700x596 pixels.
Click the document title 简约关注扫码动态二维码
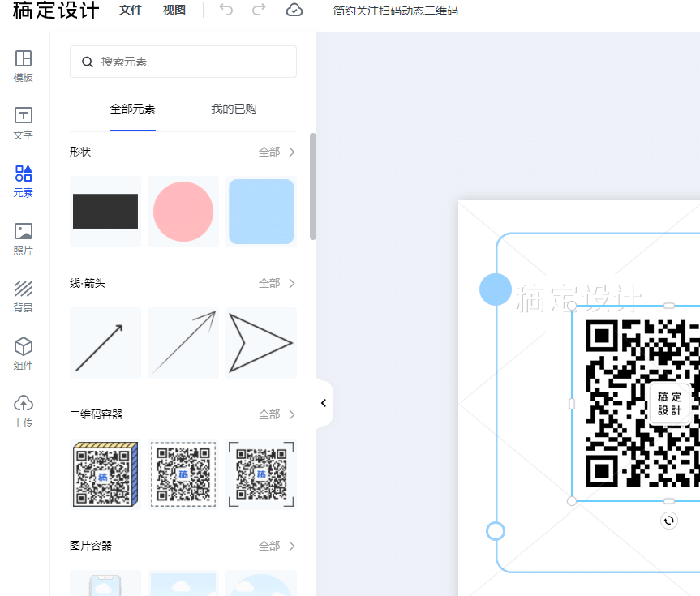click(x=396, y=11)
